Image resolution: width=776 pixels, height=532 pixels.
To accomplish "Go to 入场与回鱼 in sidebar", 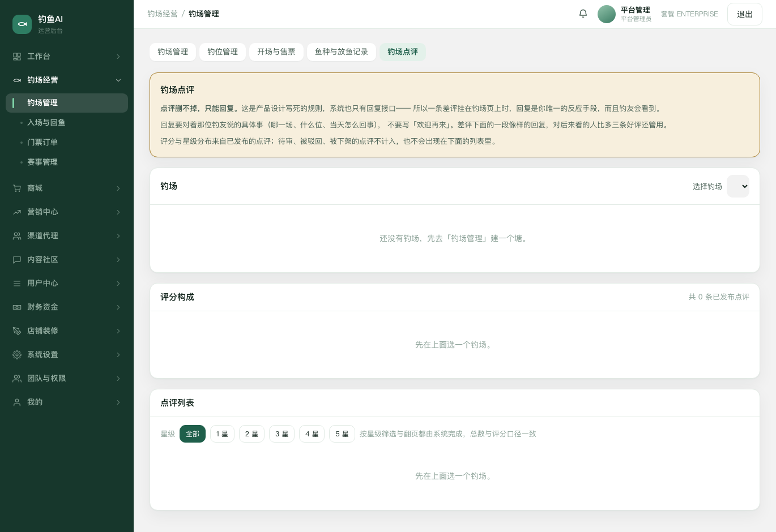I will (x=67, y=123).
